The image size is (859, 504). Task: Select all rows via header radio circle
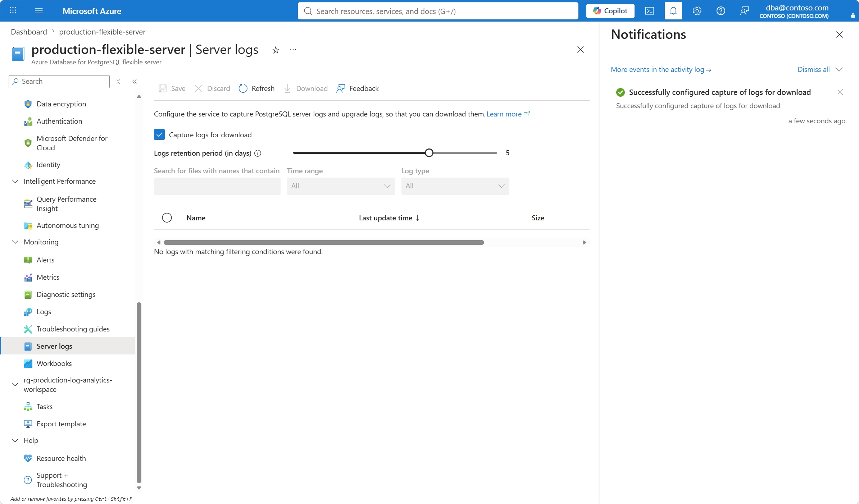[x=167, y=218]
